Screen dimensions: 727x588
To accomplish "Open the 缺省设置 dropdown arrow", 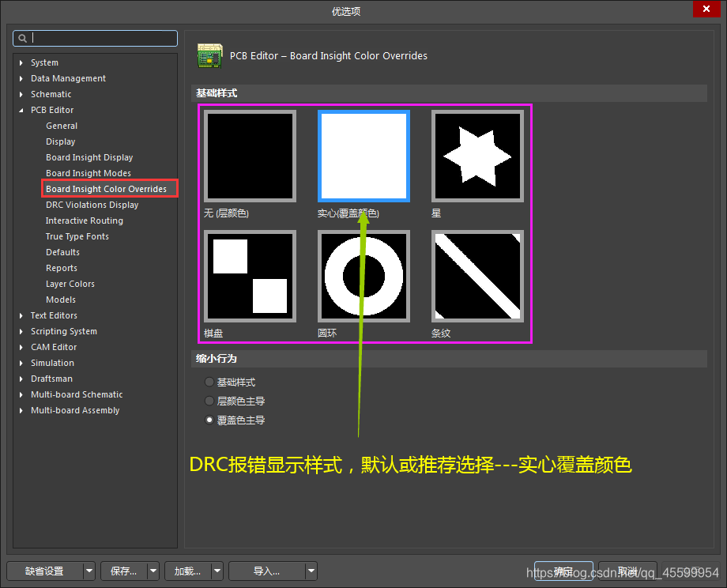I will coord(88,571).
